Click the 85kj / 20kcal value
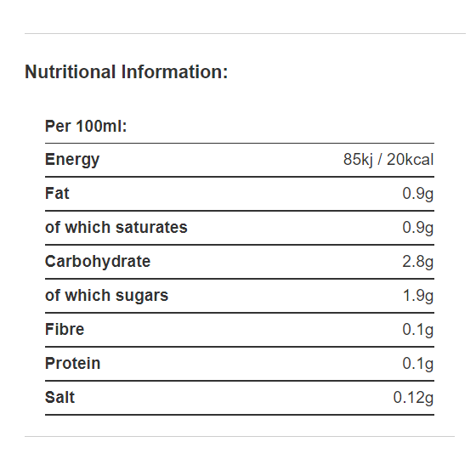The height and width of the screenshot is (476, 476). click(x=388, y=160)
